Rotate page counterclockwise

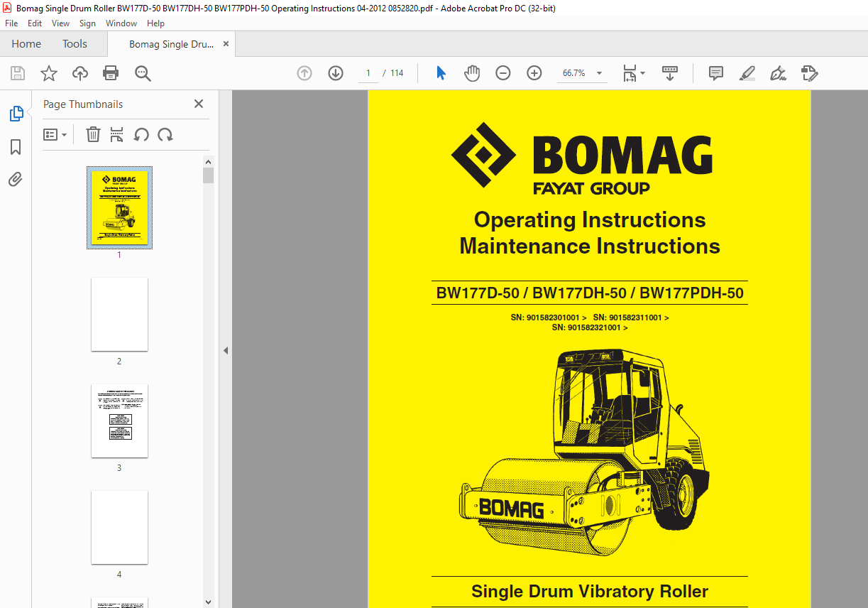click(141, 134)
